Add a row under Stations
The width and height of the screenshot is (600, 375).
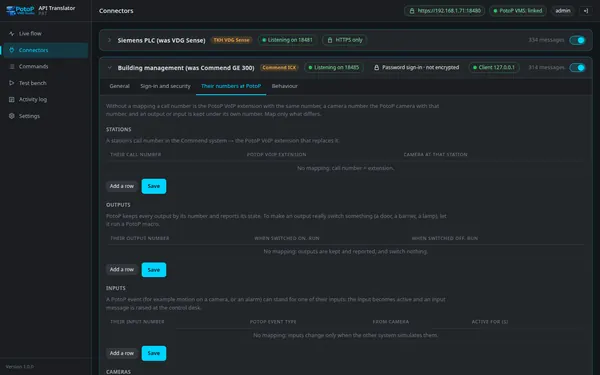pyautogui.click(x=122, y=186)
